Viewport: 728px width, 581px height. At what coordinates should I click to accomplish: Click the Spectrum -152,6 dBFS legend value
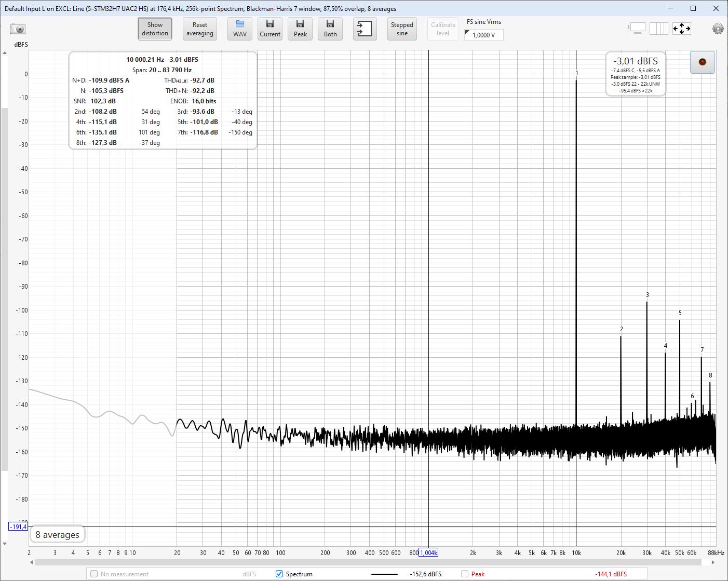click(425, 574)
